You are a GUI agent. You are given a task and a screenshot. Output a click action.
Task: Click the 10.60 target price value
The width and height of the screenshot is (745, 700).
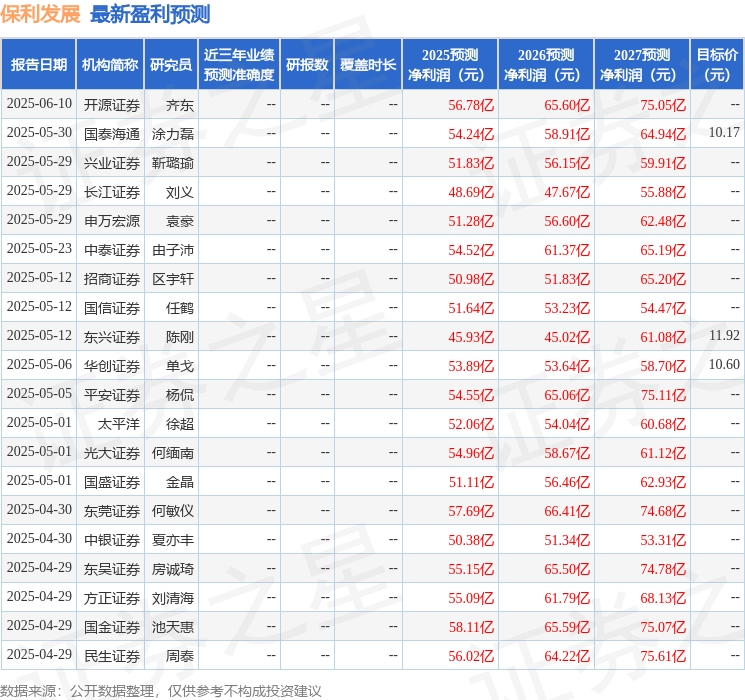[x=724, y=364]
